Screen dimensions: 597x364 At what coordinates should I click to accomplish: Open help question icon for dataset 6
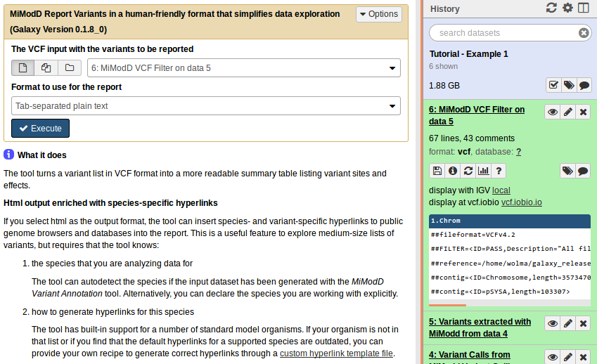[499, 171]
